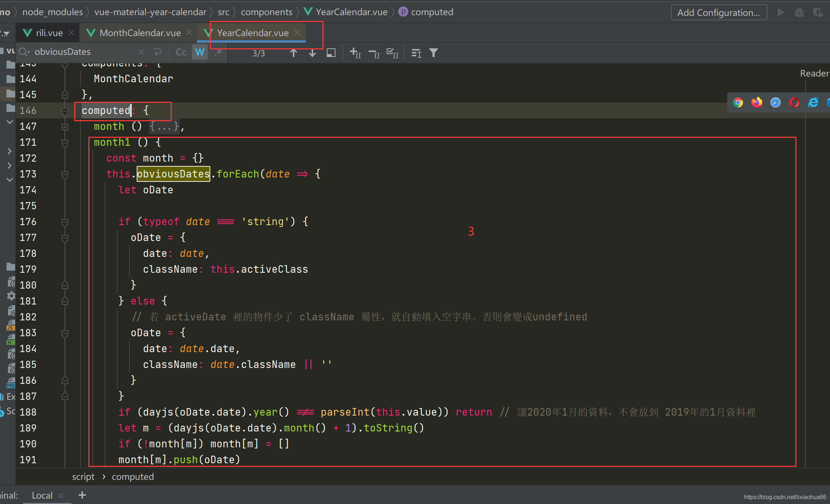Open in Chrome browser icon

point(738,103)
